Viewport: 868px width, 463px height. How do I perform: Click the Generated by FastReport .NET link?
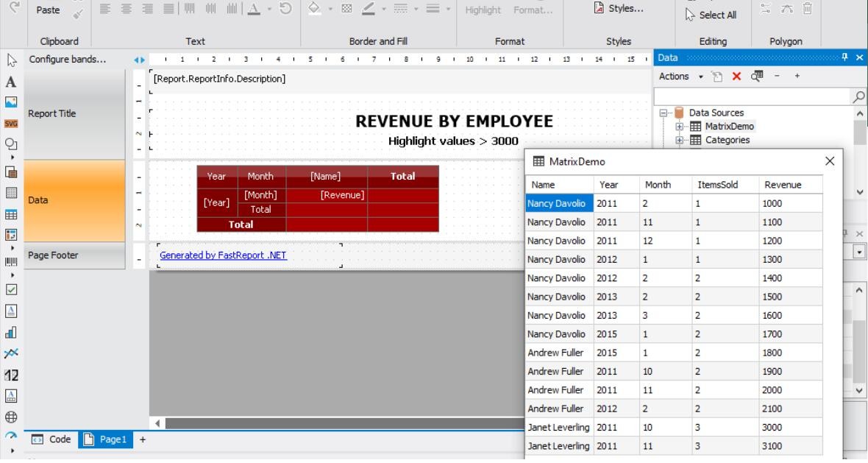[223, 255]
